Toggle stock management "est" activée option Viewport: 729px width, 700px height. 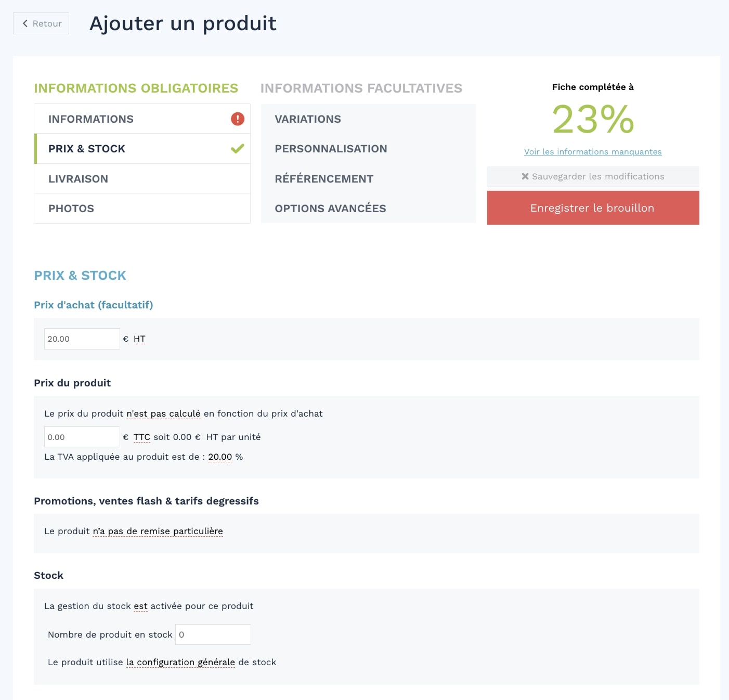[140, 606]
